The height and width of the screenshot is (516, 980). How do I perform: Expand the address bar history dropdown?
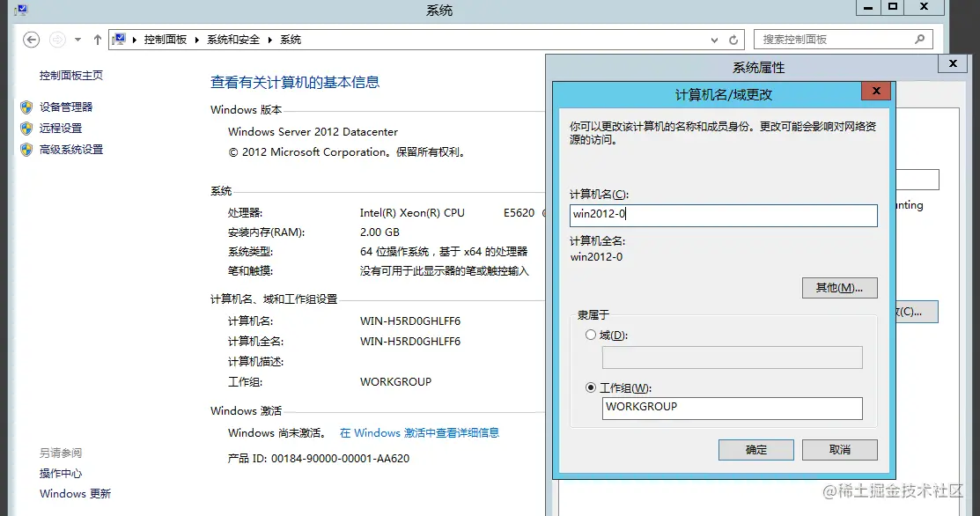tap(714, 40)
